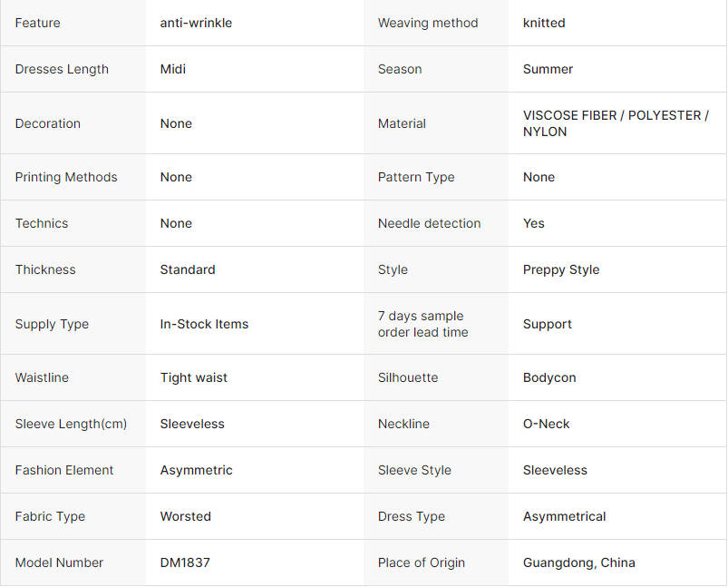Click the 'O-Neck' neckline value
This screenshot has width=728, height=587.
(546, 424)
